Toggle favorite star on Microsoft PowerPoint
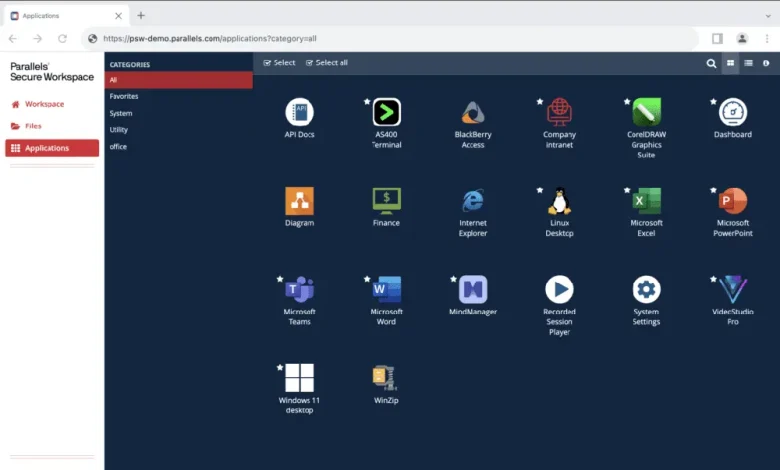Viewport: 780px width, 470px height. pos(713,190)
